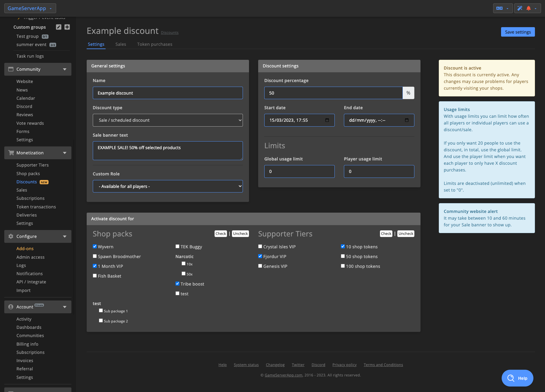Open the Discount type dropdown
This screenshot has height=392, width=545.
pyautogui.click(x=168, y=120)
